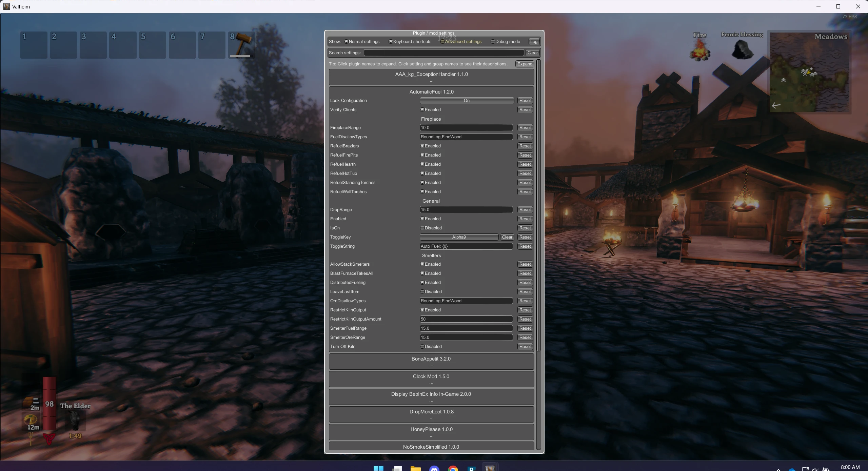Toggle the Keyboard shortcuts checkbox
Image resolution: width=868 pixels, height=471 pixels.
[x=391, y=41]
